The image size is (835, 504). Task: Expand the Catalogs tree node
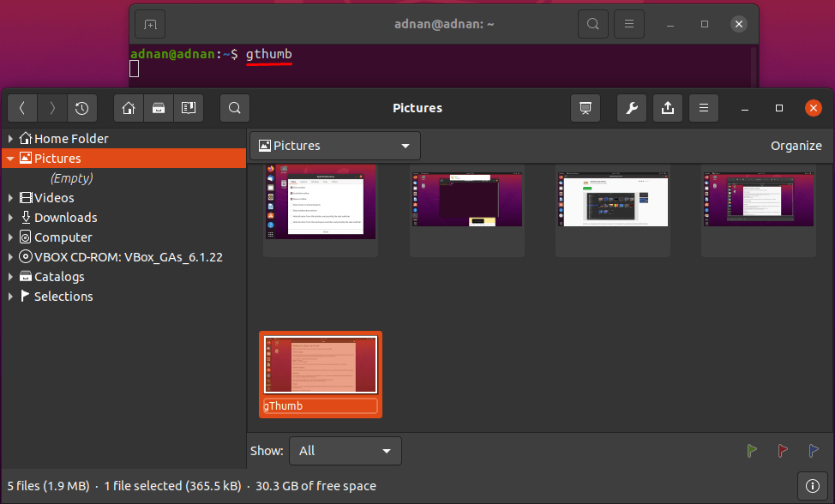coord(10,276)
